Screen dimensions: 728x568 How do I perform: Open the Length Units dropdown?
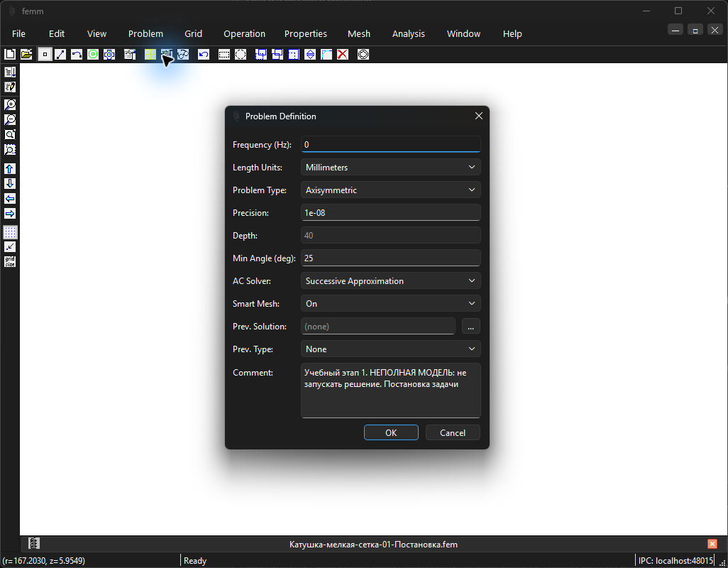[x=390, y=167]
